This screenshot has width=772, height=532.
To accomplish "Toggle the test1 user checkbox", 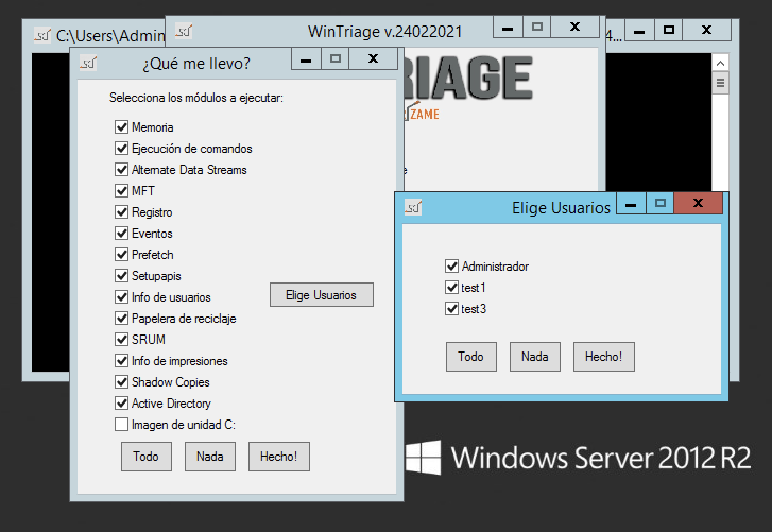I will [452, 287].
